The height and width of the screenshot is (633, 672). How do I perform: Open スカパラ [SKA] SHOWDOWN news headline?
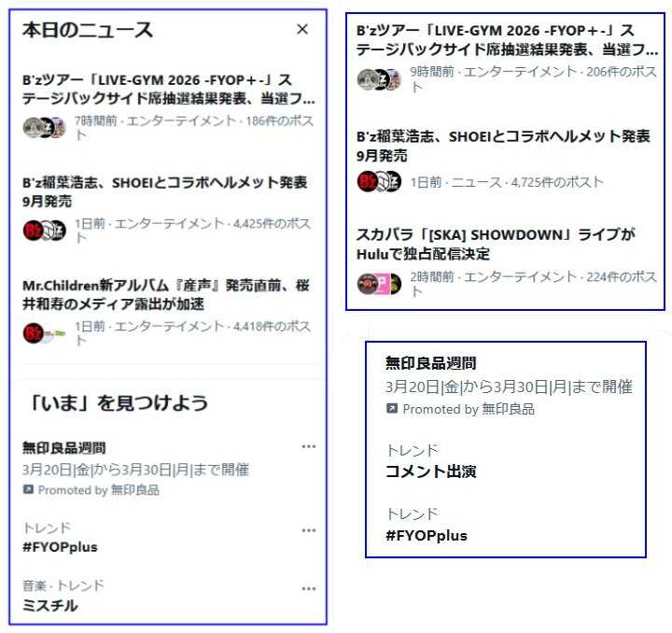click(496, 244)
